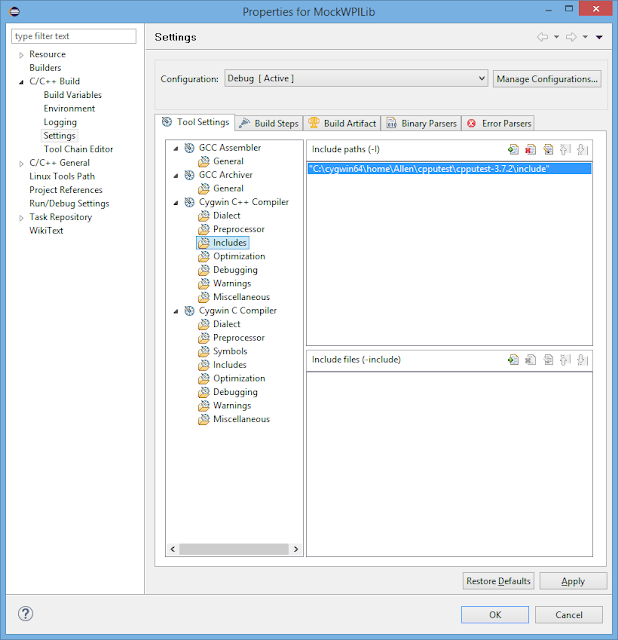Edit the selected include path icon
This screenshot has width=618, height=640.
[548, 150]
